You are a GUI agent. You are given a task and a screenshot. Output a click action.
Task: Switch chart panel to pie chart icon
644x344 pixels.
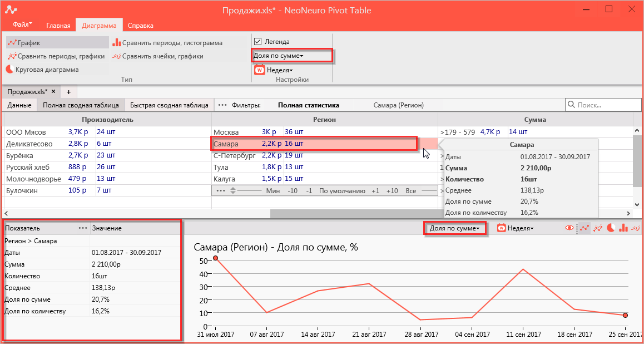(611, 228)
